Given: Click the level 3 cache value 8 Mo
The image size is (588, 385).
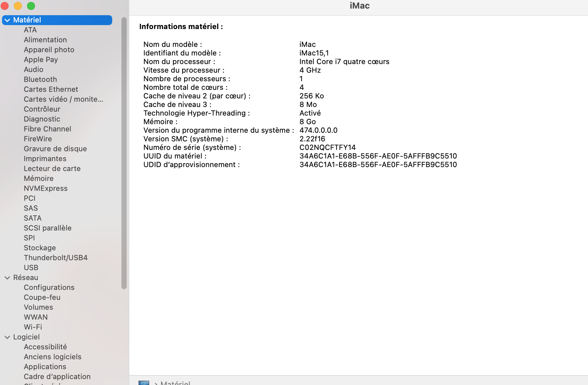Looking at the screenshot, I should 308,105.
